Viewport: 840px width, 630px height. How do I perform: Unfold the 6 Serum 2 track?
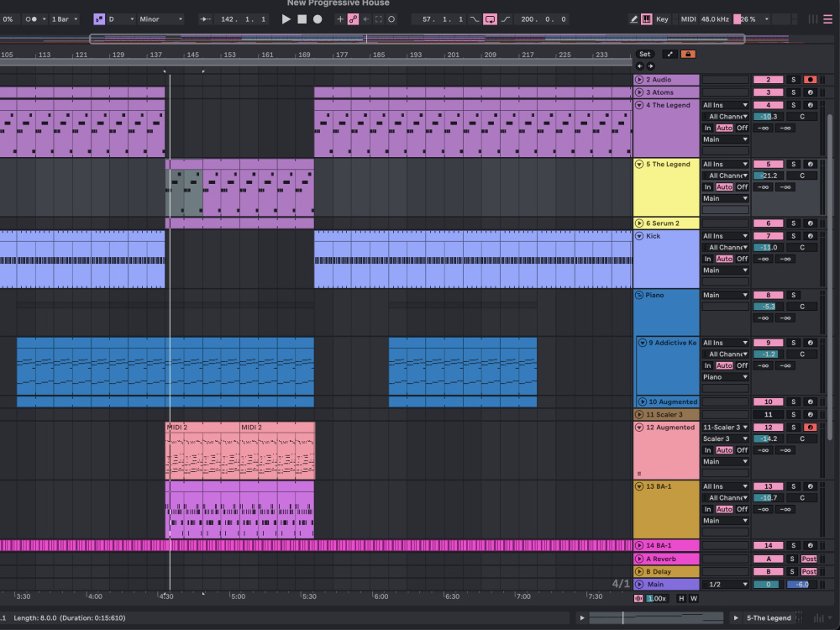[639, 223]
